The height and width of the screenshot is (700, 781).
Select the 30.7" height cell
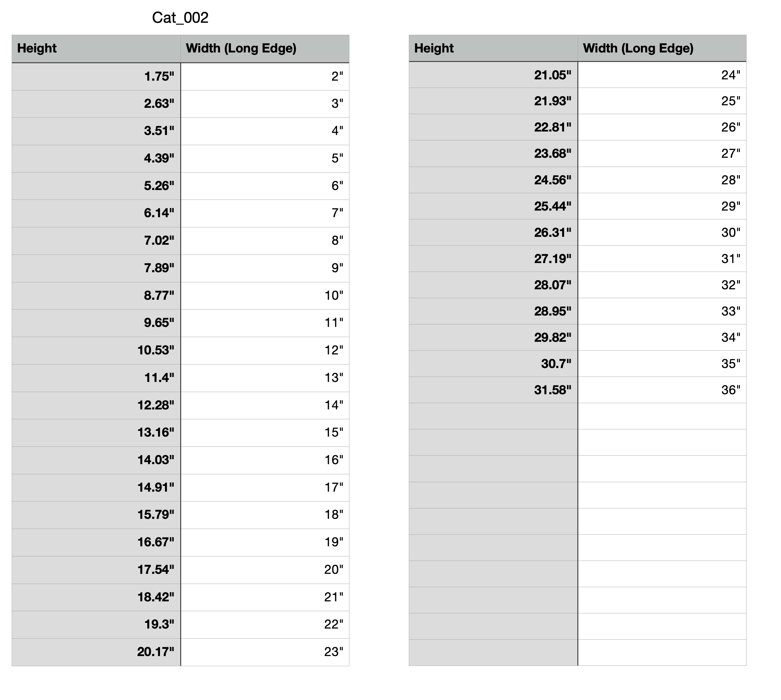point(493,364)
